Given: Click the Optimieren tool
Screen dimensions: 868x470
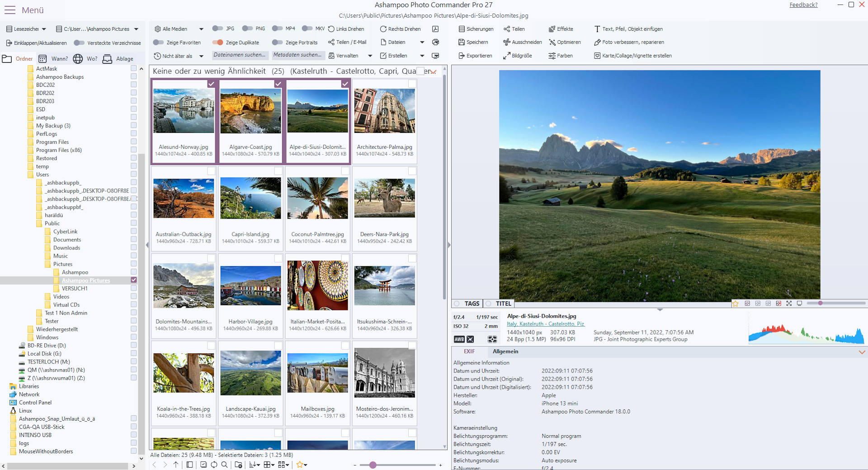Looking at the screenshot, I should pos(565,42).
